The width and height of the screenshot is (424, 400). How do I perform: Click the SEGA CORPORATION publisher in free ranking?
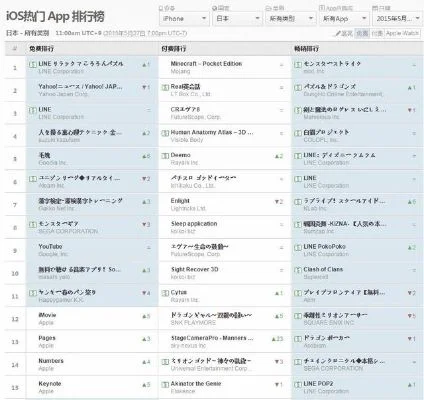coord(68,231)
